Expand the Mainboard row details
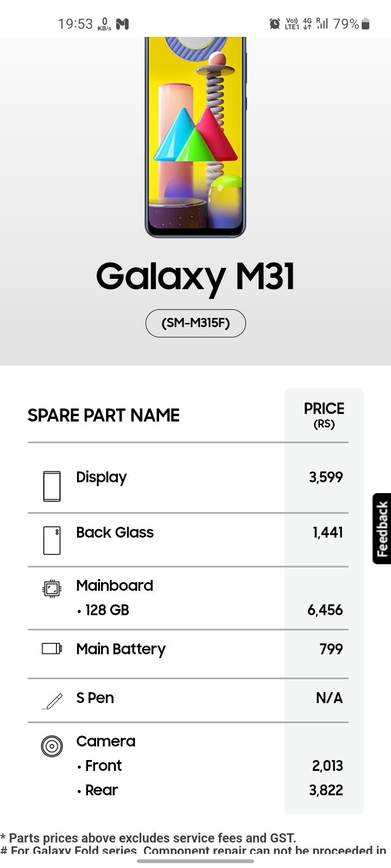Image resolution: width=391 pixels, height=868 pixels. [x=115, y=585]
